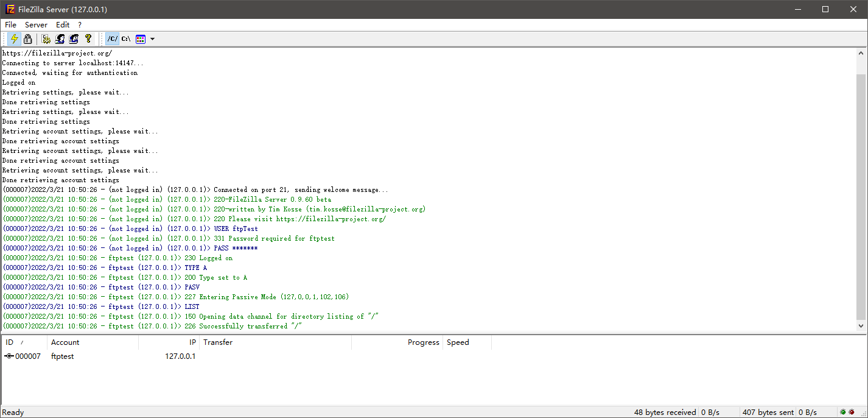Viewport: 868px width, 418px height.
Task: Click the 'USER ftpTest' log line
Action: pyautogui.click(x=130, y=228)
